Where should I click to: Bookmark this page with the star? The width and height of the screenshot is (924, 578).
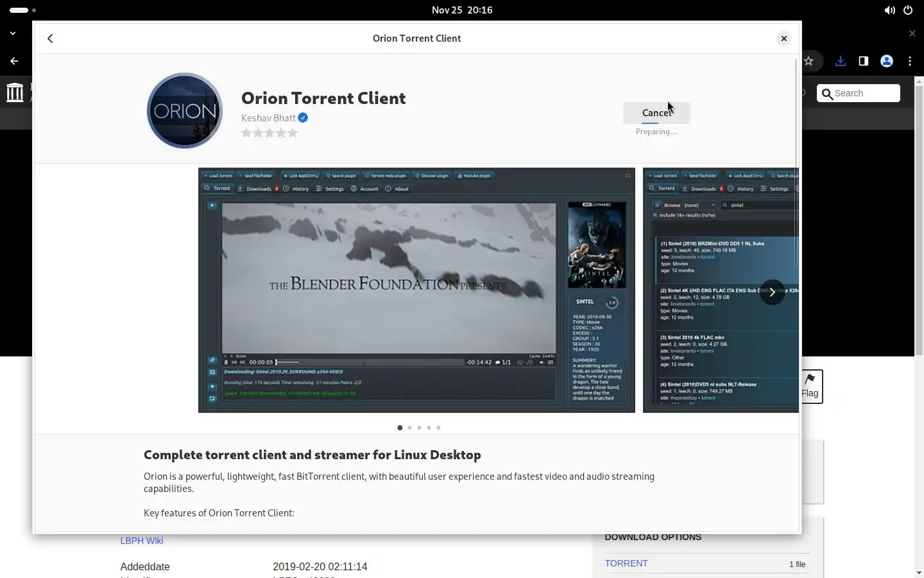pyautogui.click(x=809, y=61)
